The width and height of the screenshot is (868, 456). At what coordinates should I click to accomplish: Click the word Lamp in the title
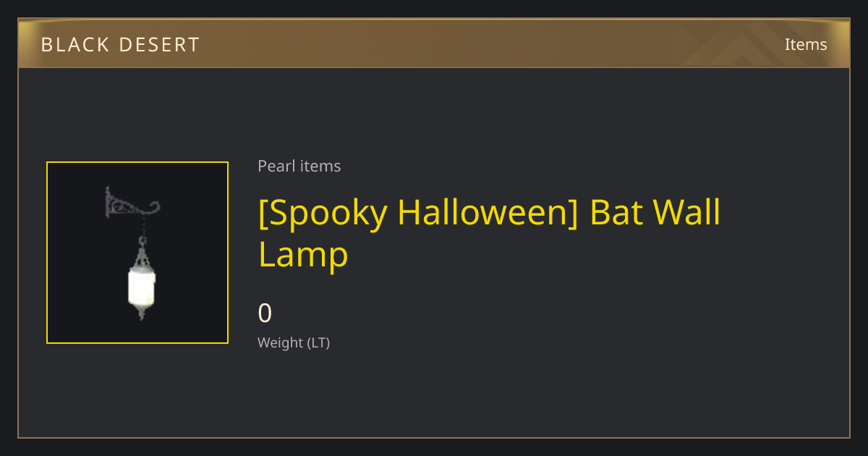[x=303, y=255]
